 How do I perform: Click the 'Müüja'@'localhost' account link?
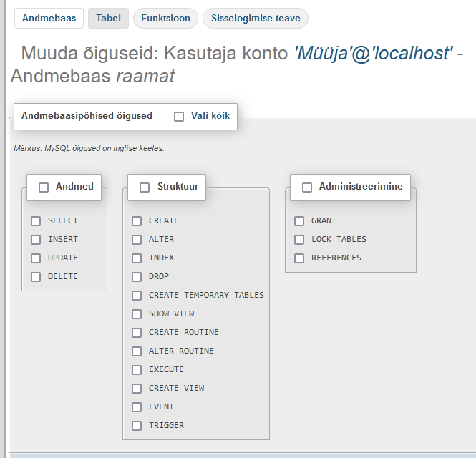click(373, 53)
